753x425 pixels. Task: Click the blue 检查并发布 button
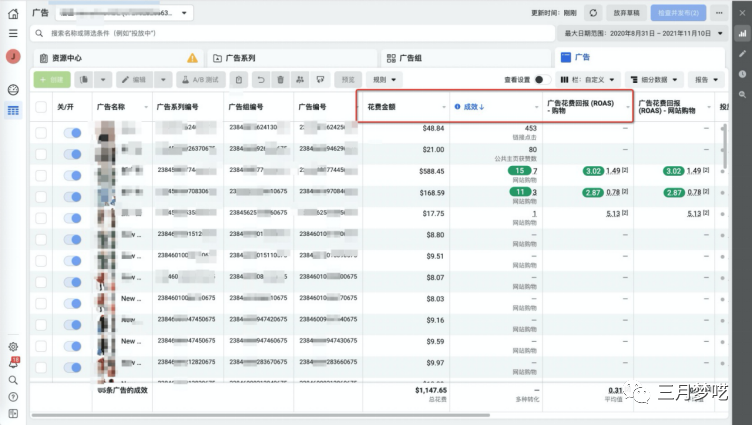679,12
